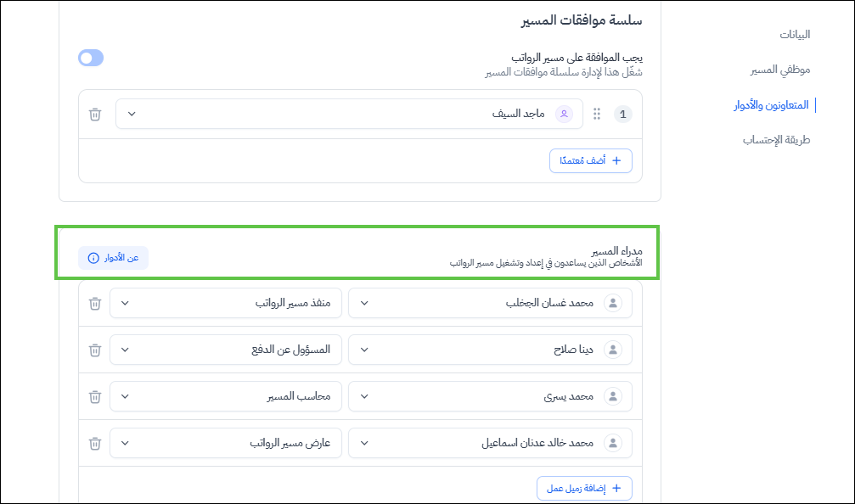Grab the drag handle beside ماجد السيف
The height and width of the screenshot is (504, 855).
coord(597,114)
